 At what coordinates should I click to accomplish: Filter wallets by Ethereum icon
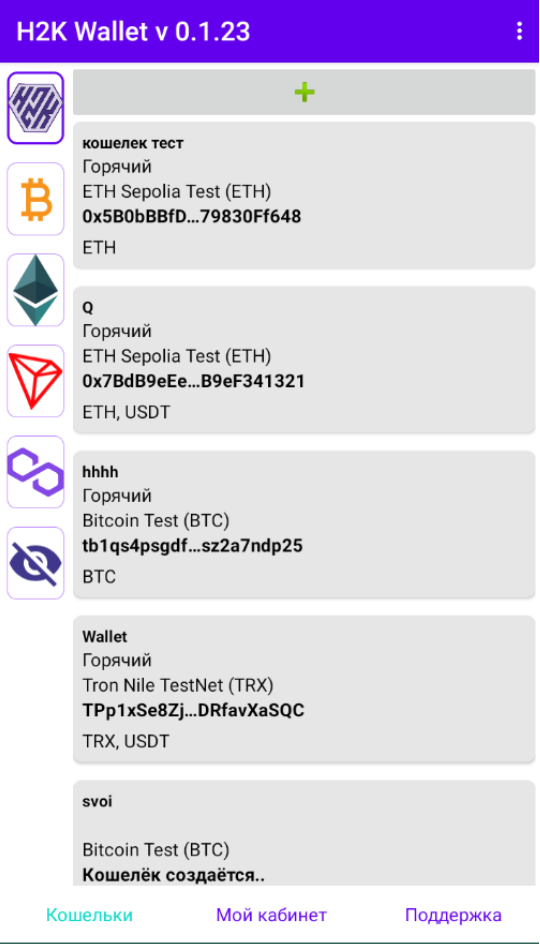[36, 290]
